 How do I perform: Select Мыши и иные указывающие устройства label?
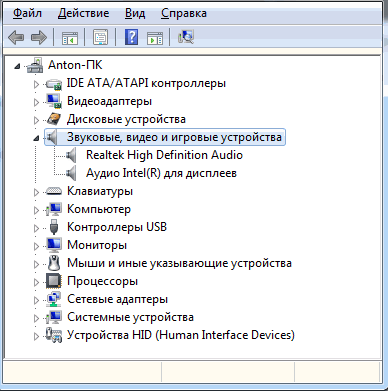click(179, 263)
